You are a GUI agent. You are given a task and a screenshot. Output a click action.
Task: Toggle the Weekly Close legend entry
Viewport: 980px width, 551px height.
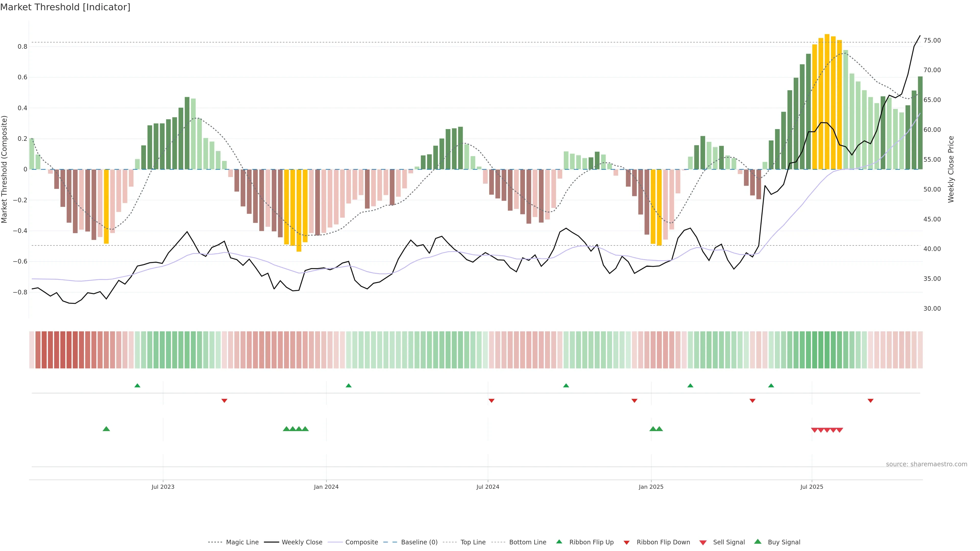pyautogui.click(x=302, y=542)
